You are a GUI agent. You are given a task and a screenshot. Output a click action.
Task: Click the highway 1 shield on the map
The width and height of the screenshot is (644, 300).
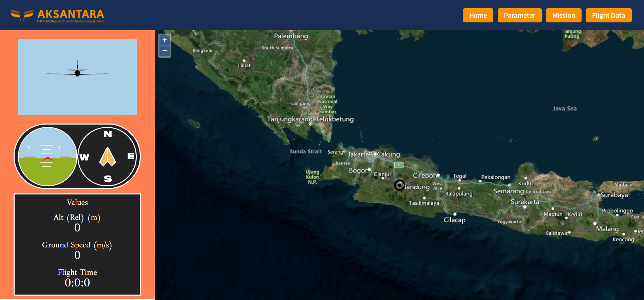[399, 165]
